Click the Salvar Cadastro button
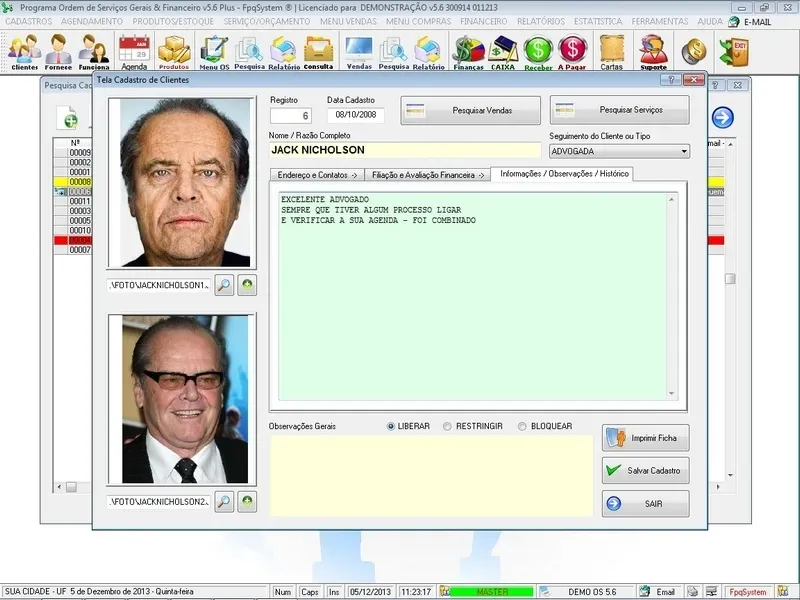The image size is (800, 600). pyautogui.click(x=645, y=470)
